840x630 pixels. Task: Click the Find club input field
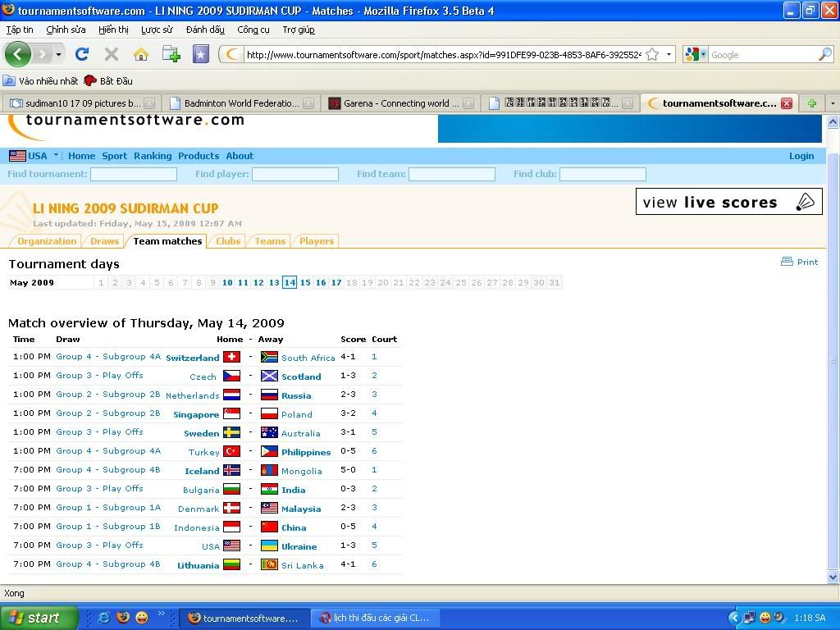603,174
